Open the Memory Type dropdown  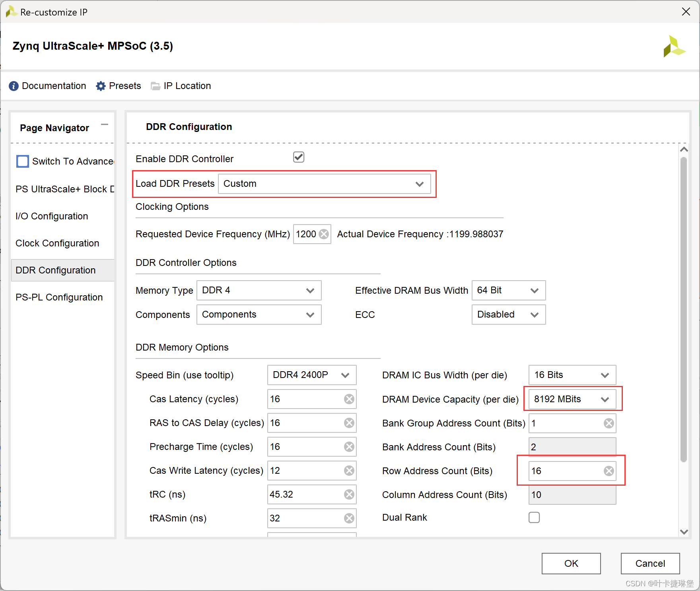259,291
